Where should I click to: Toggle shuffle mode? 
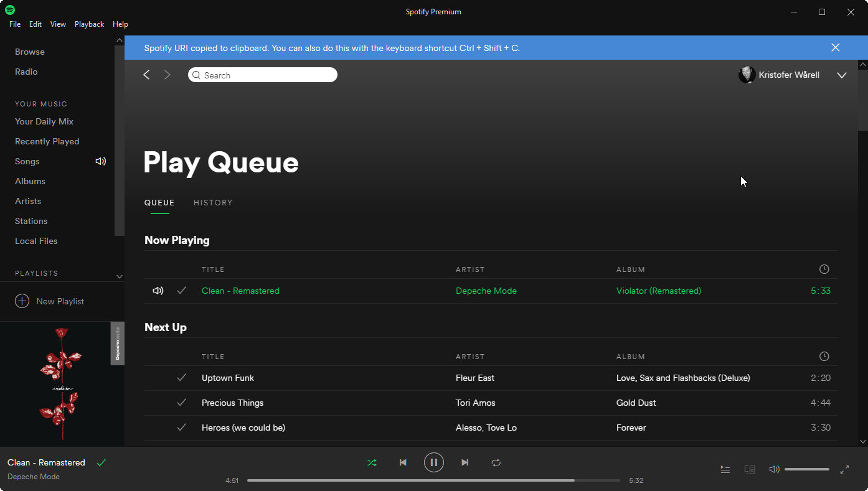tap(372, 462)
